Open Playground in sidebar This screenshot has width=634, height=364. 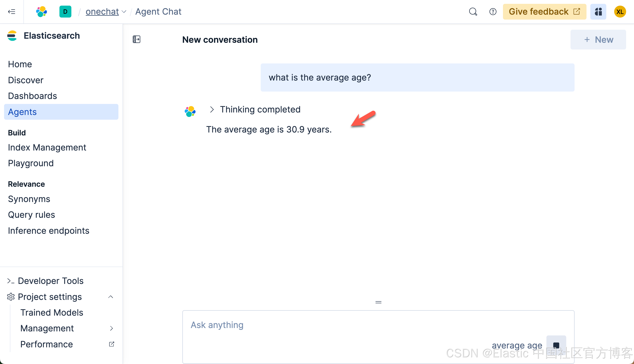[31, 163]
